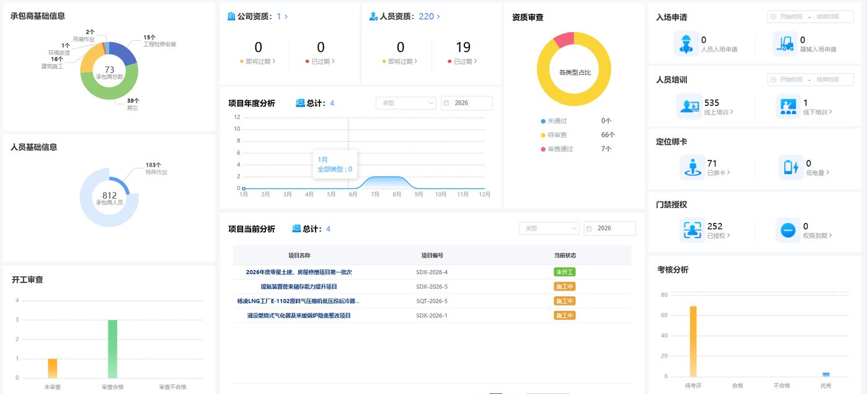Viewport: 868px width, 394px height.
Task: Click clock icon in 入场申请 date range
Action: point(773,17)
